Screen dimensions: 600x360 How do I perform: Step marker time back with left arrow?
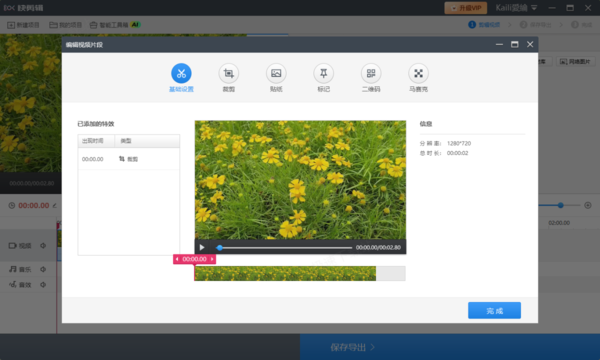(177, 259)
